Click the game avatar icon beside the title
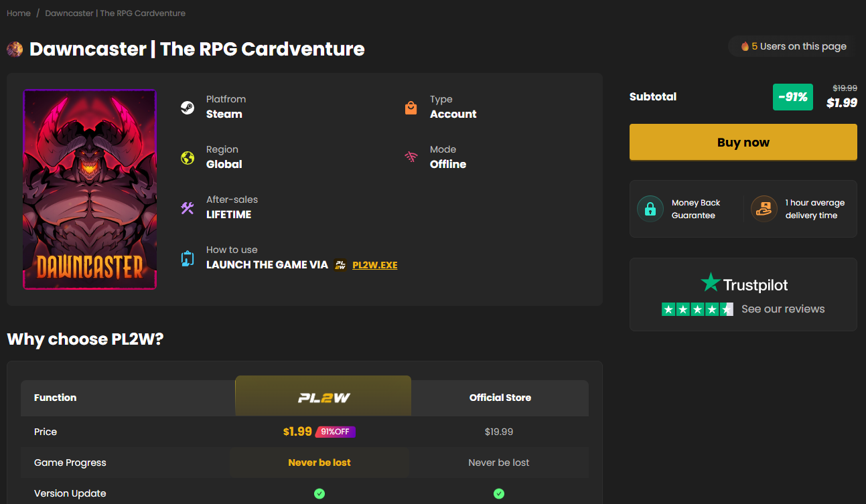The height and width of the screenshot is (504, 866). (x=15, y=49)
